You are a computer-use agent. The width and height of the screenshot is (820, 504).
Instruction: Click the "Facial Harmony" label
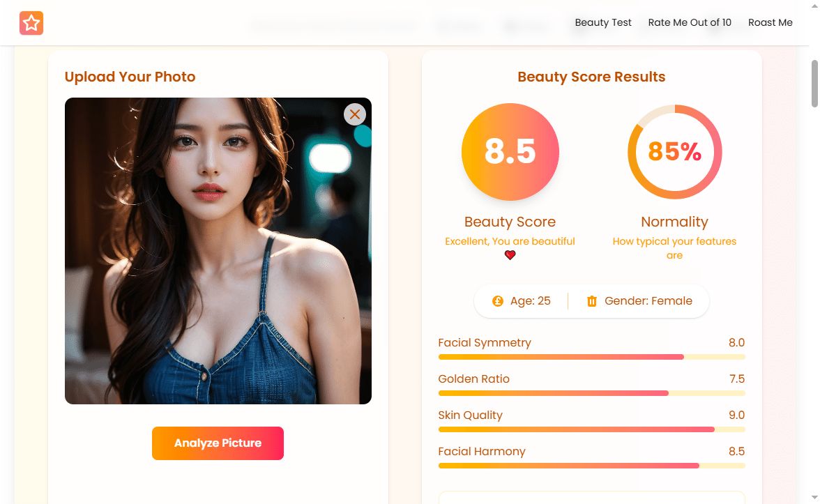click(482, 451)
